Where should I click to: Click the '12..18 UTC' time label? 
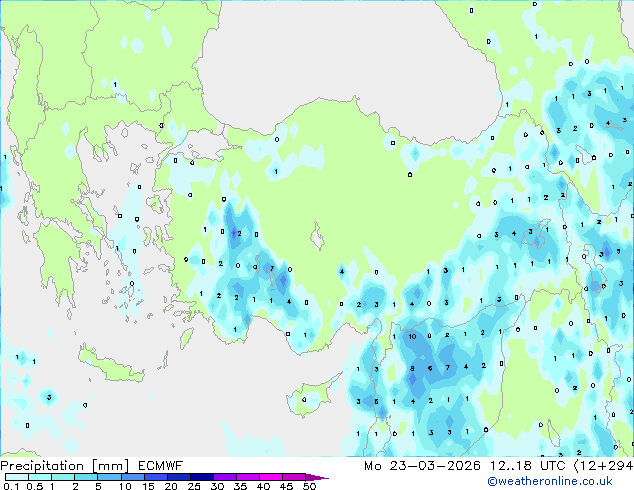[527, 466]
